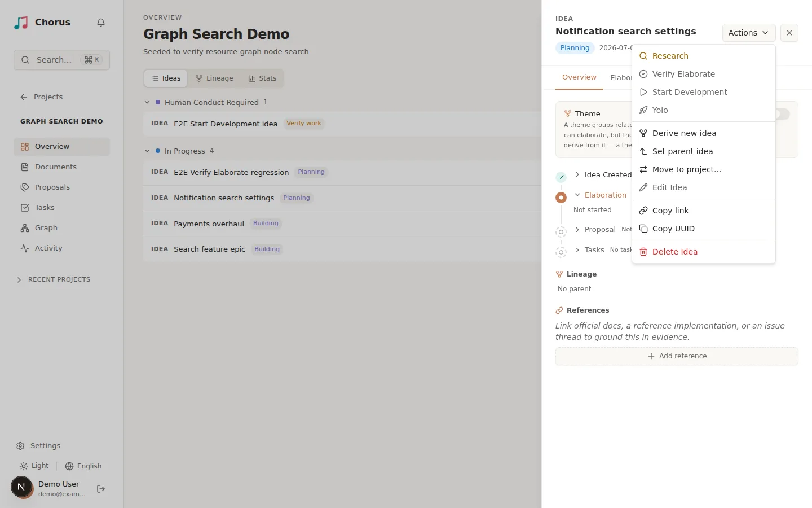The width and height of the screenshot is (812, 508).
Task: Click the Proposal step status icon
Action: [561, 232]
